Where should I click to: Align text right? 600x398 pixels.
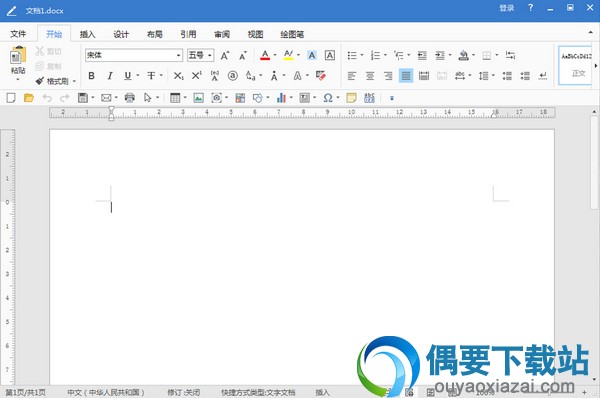click(x=388, y=76)
